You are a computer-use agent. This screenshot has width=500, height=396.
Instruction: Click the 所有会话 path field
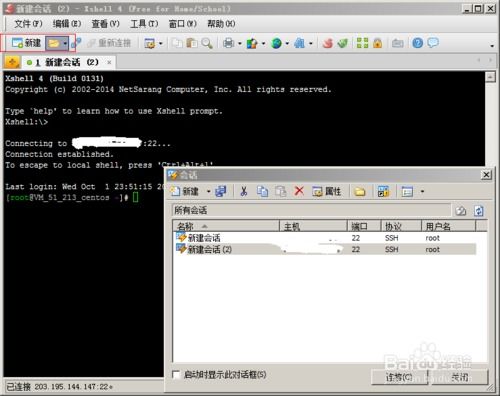point(311,210)
